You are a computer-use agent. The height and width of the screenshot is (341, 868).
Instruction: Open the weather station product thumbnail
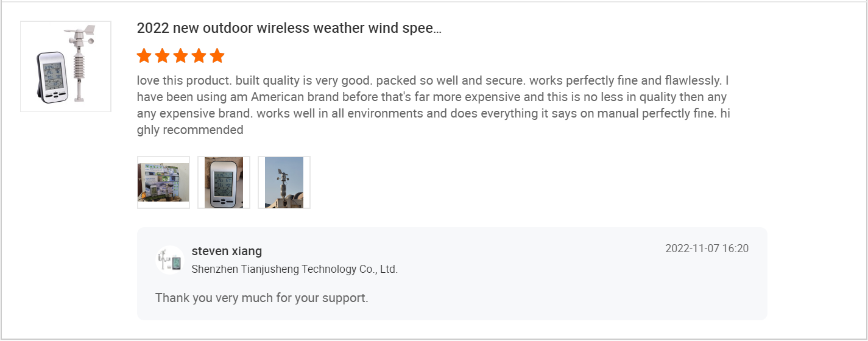[66, 67]
